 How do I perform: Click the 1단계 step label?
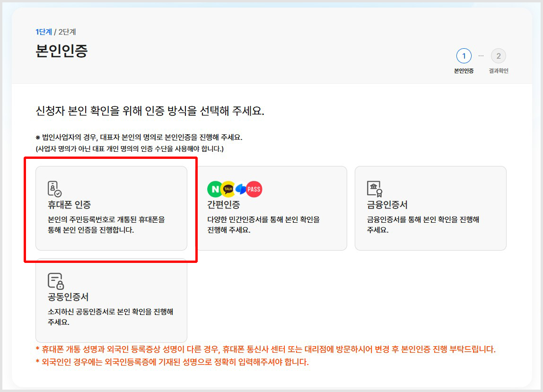click(44, 32)
